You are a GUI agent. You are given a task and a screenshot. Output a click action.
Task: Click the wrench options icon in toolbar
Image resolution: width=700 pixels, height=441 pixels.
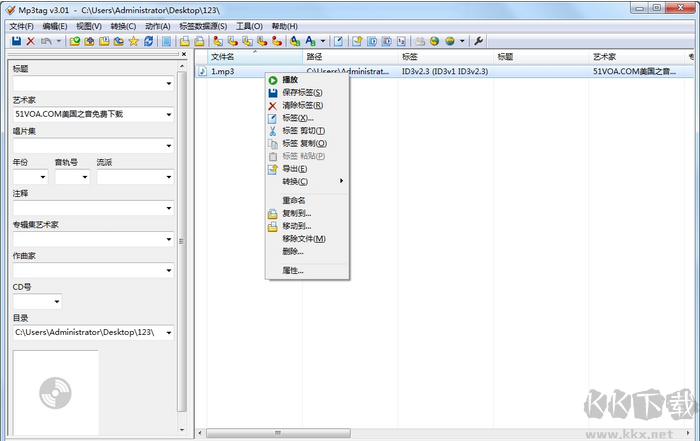478,41
